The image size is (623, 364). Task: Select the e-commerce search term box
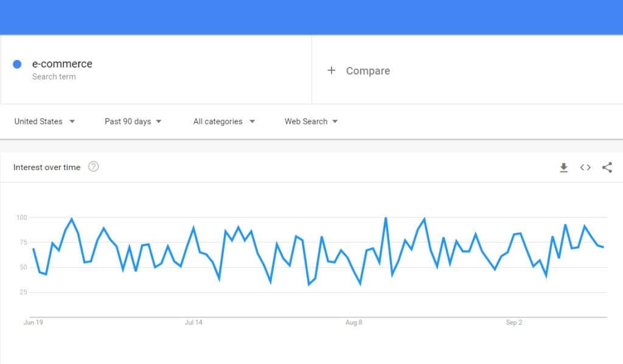coord(156,69)
